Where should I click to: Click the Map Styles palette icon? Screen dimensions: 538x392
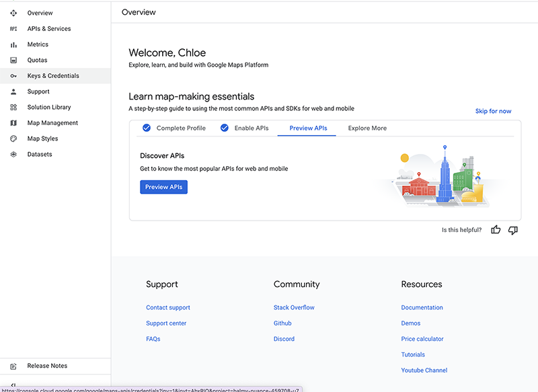(x=13, y=139)
